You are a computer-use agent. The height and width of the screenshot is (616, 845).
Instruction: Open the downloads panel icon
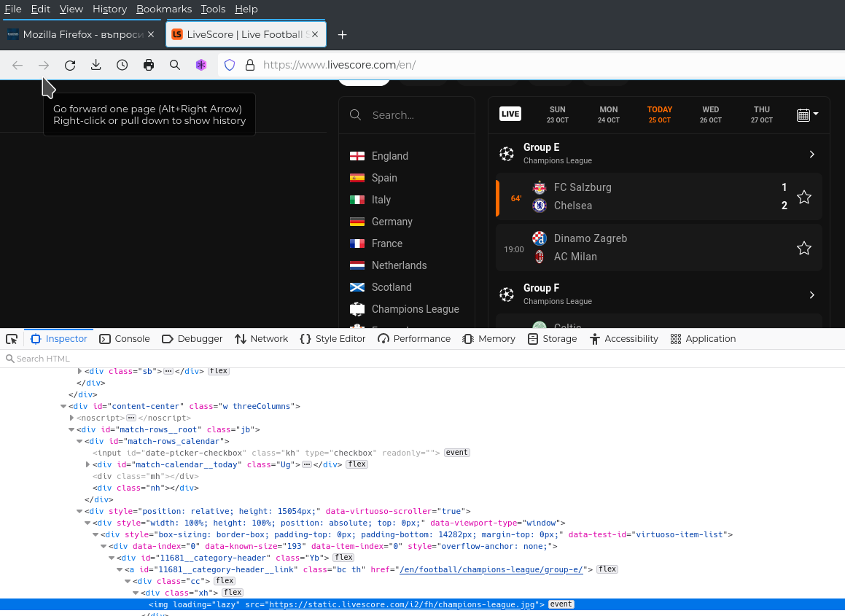click(x=96, y=65)
